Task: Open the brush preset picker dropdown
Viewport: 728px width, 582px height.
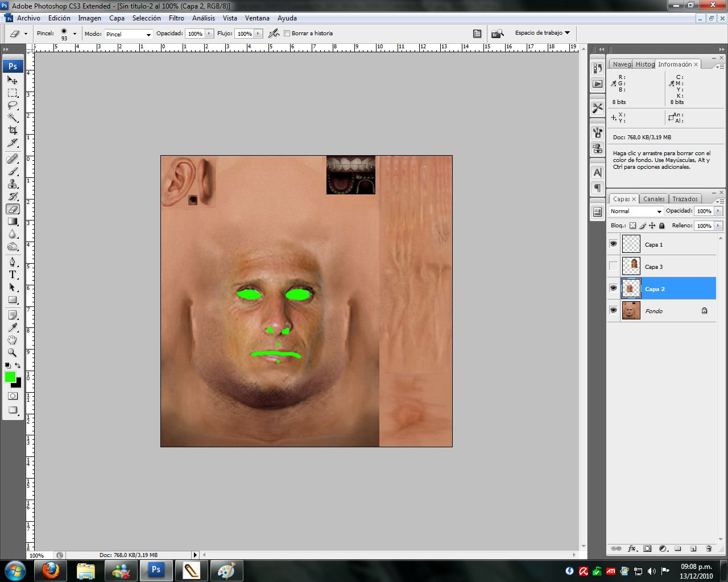Action: (x=75, y=34)
